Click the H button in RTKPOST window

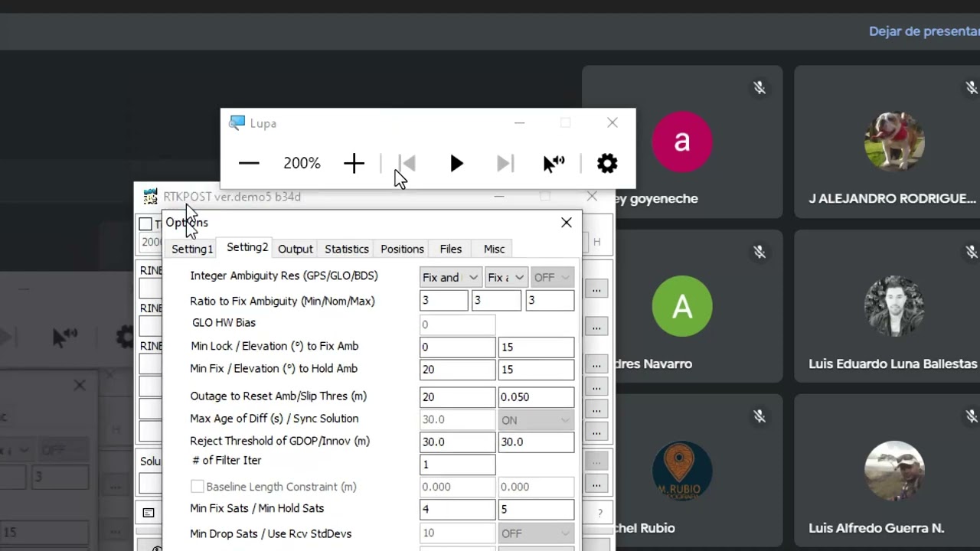pos(596,242)
